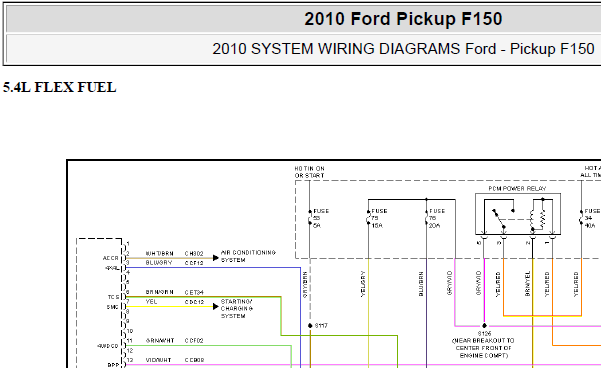
Task: Click the '5.4L FLEX FUEL' heading
Action: [x=59, y=87]
